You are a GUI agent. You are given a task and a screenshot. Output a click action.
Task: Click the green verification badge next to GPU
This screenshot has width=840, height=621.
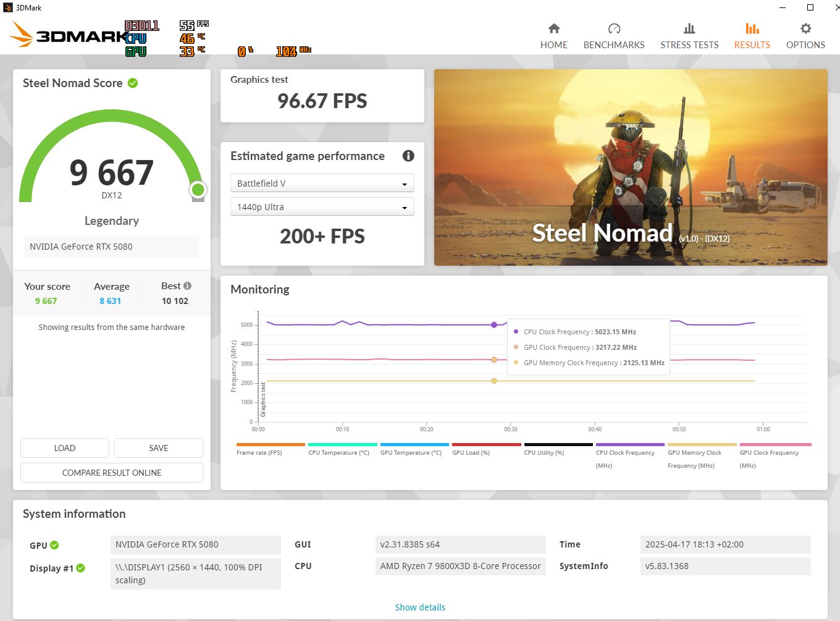click(55, 545)
